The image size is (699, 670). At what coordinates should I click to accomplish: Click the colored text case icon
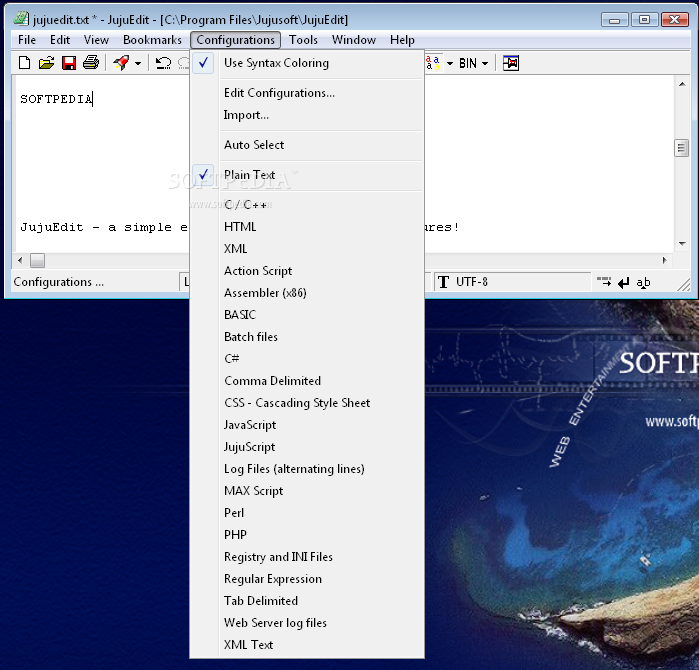click(433, 63)
